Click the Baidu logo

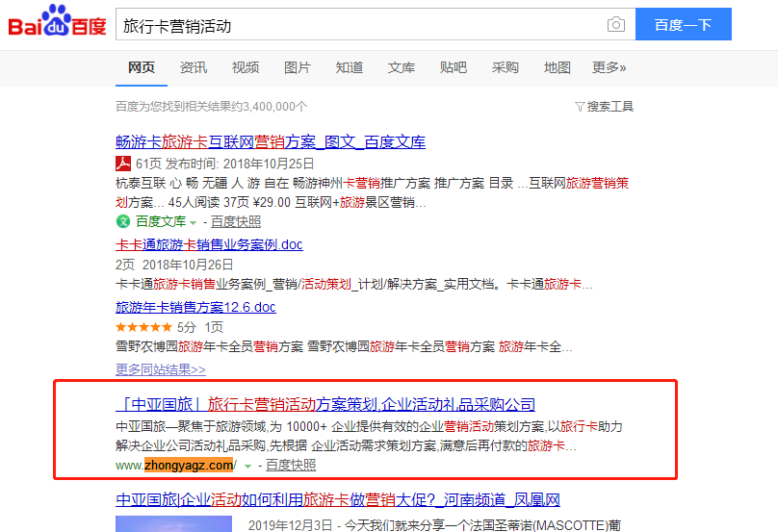click(x=57, y=21)
